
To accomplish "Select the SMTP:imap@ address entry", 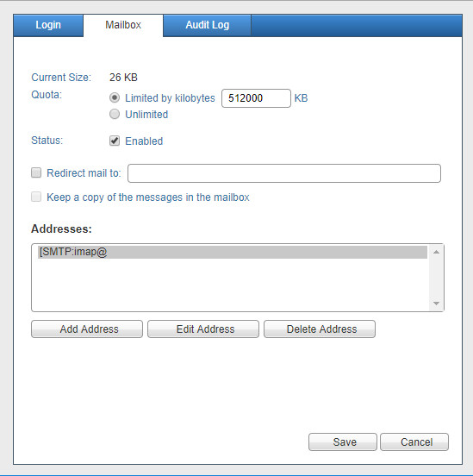I will [233, 252].
